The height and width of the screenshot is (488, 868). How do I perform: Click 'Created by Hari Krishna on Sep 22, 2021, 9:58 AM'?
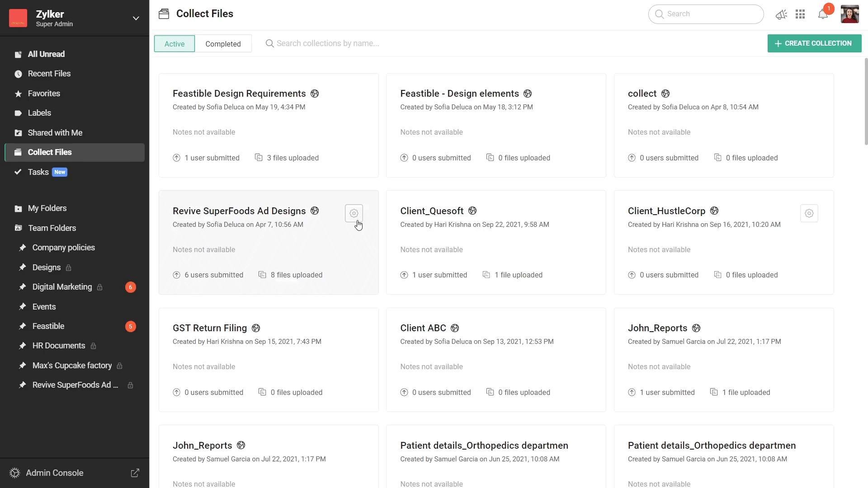[474, 225]
